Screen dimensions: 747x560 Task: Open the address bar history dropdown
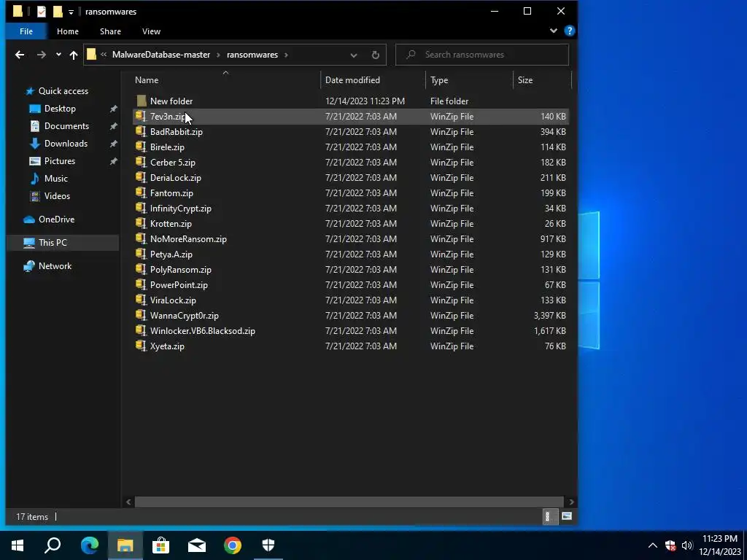[x=354, y=55]
